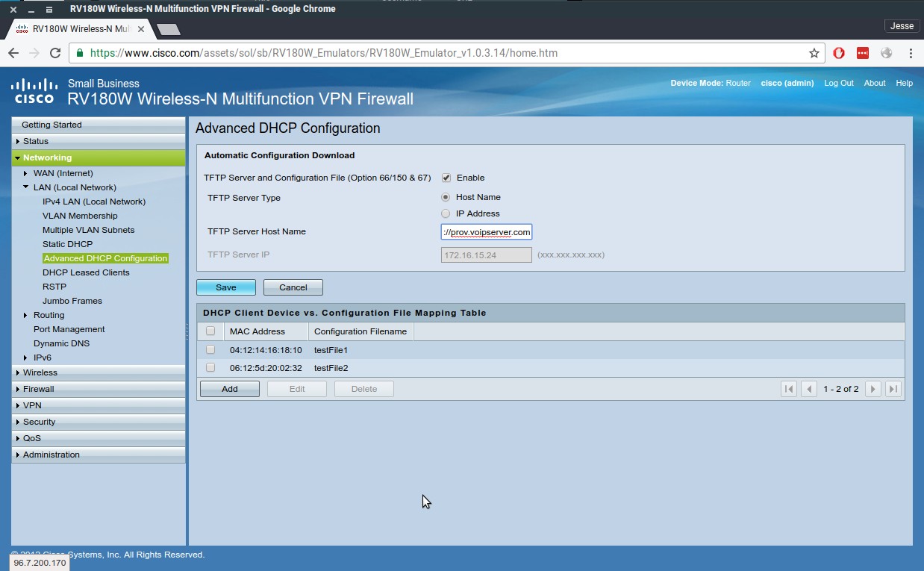
Task: Click the Save button
Action: [x=226, y=287]
